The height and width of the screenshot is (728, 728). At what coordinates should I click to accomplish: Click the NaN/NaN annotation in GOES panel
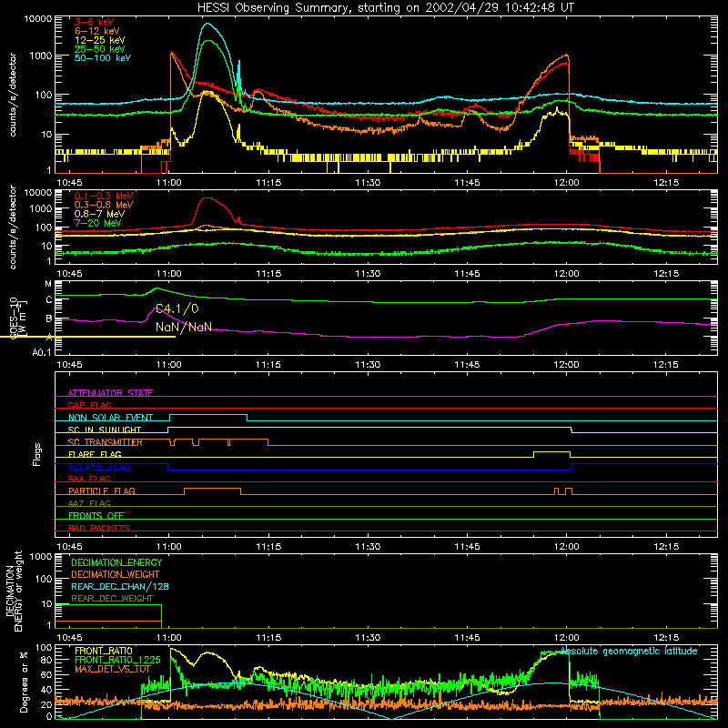(x=184, y=327)
